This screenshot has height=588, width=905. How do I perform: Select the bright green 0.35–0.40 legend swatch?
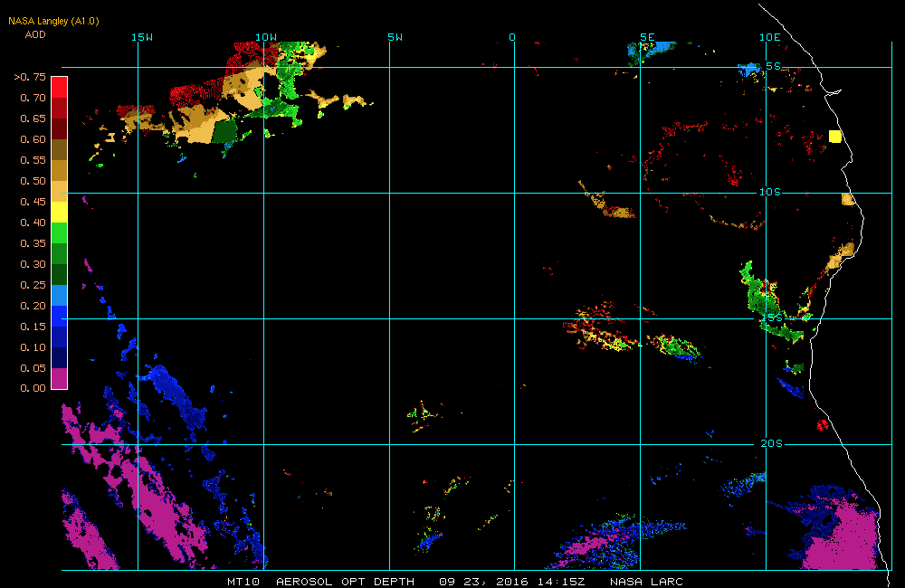coord(60,232)
